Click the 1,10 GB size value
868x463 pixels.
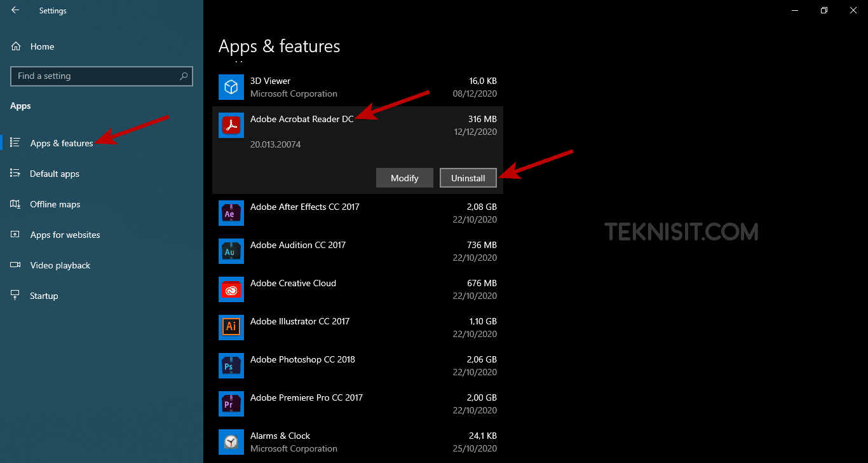pos(483,321)
